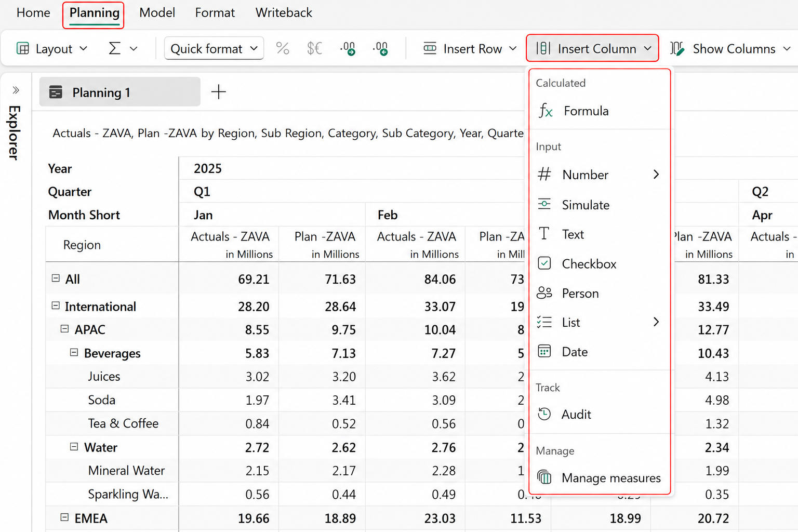Open the Layout dropdown
Viewport: 798px width, 532px height.
[52, 48]
